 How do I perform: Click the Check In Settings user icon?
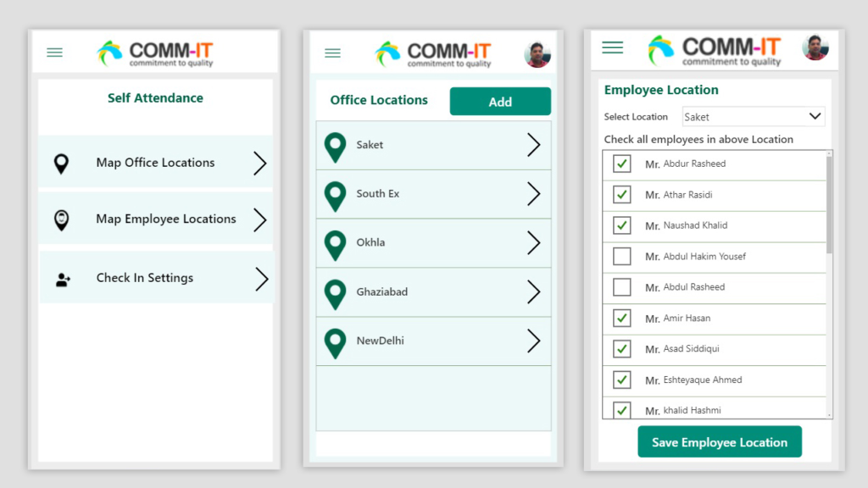pos(63,279)
